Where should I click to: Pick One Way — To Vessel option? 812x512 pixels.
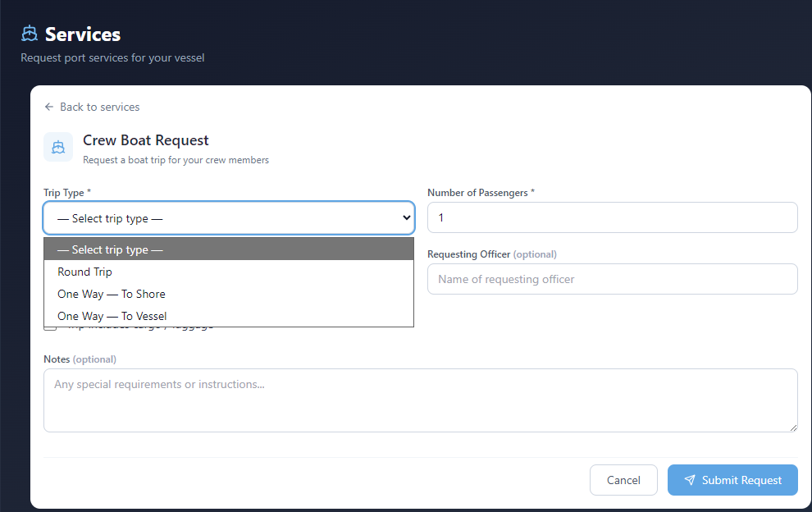(229, 316)
